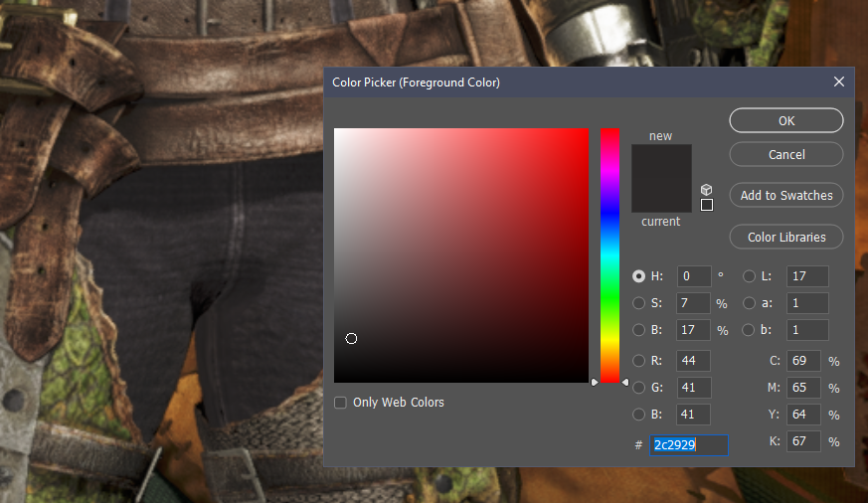Click Add to Swatches button

pyautogui.click(x=786, y=195)
